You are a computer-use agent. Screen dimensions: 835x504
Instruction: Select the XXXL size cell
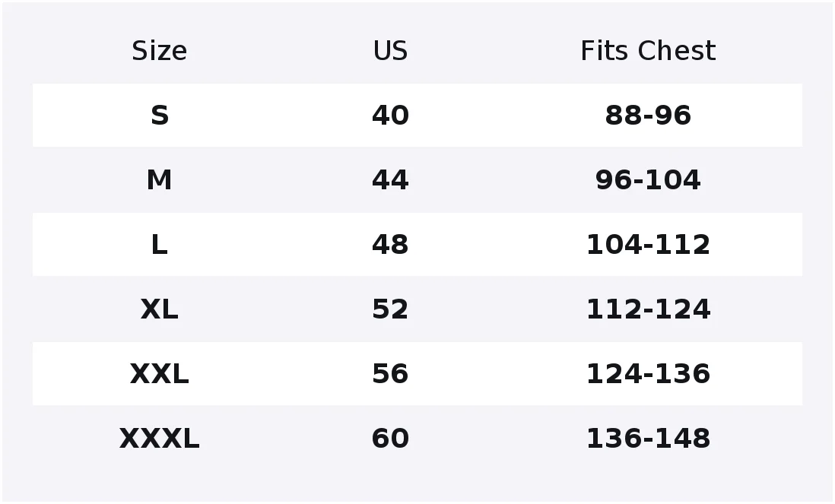(x=159, y=439)
